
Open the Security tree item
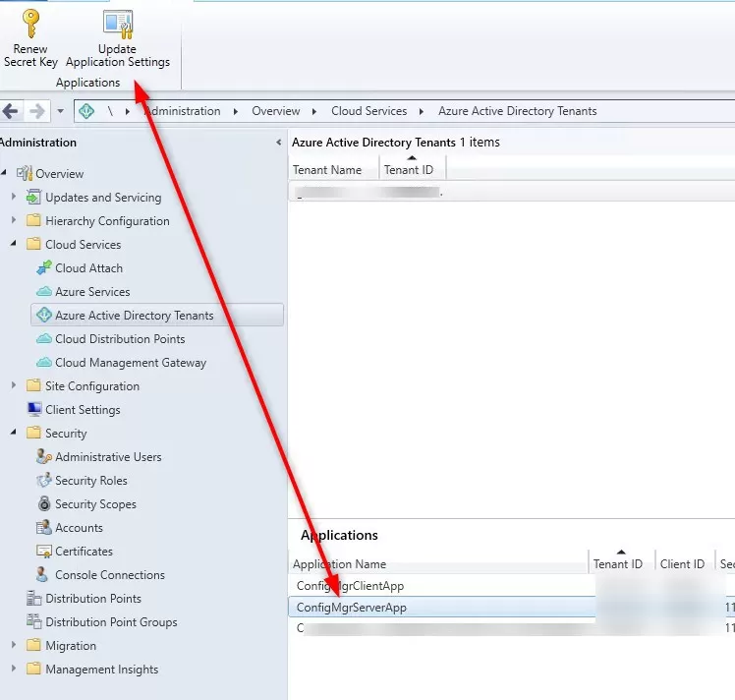coord(66,434)
